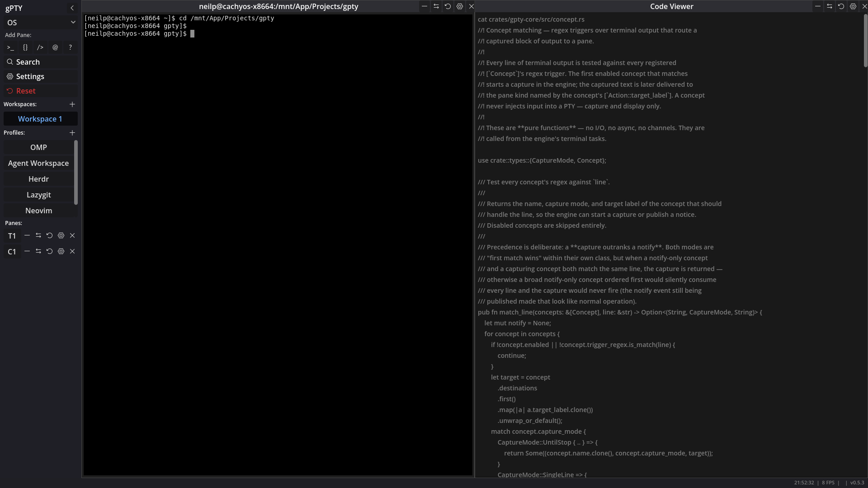Click the Code Viewer vertical scrollbar
This screenshot has height=488, width=868.
(x=865, y=41)
